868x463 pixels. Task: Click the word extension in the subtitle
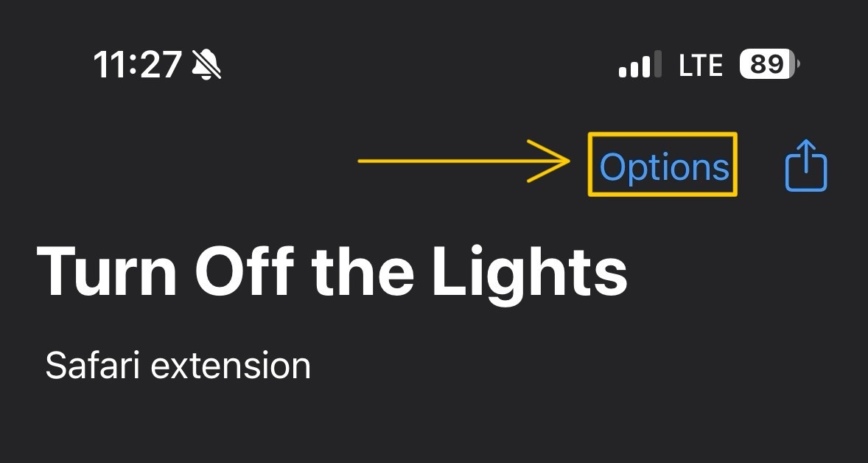click(x=231, y=366)
